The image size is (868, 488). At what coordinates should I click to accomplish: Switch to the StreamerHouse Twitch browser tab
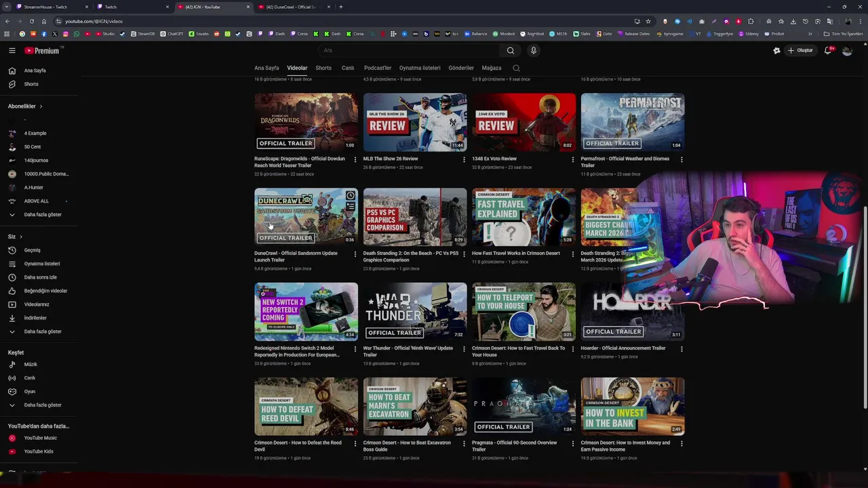(52, 7)
